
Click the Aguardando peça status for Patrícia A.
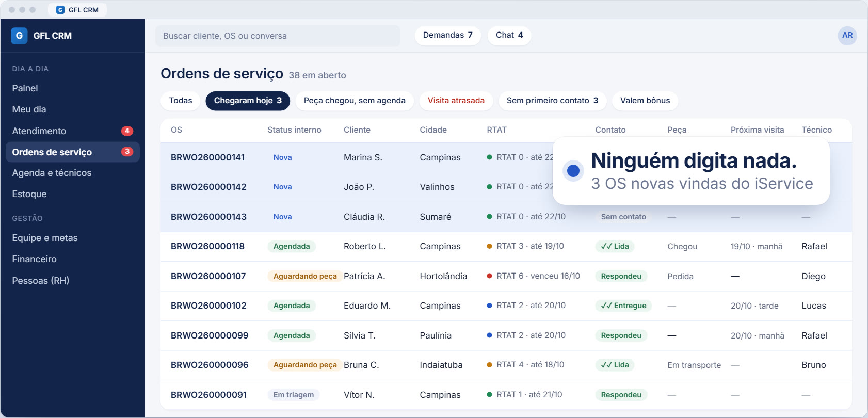click(305, 276)
